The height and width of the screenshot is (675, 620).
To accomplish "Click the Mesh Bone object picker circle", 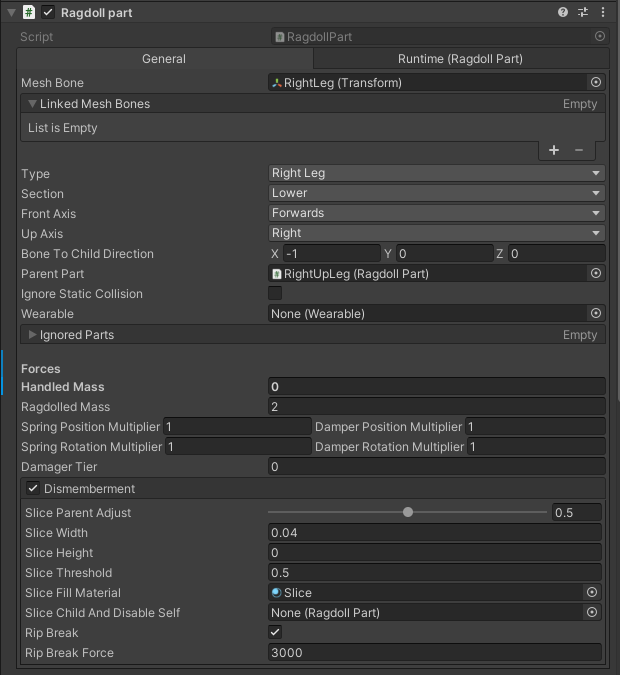I will 596,82.
